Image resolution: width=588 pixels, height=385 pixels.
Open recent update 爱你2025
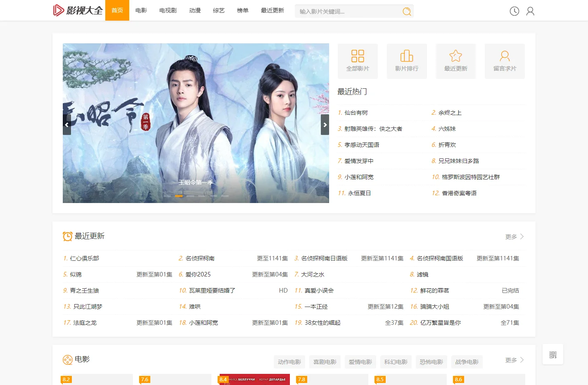198,274
